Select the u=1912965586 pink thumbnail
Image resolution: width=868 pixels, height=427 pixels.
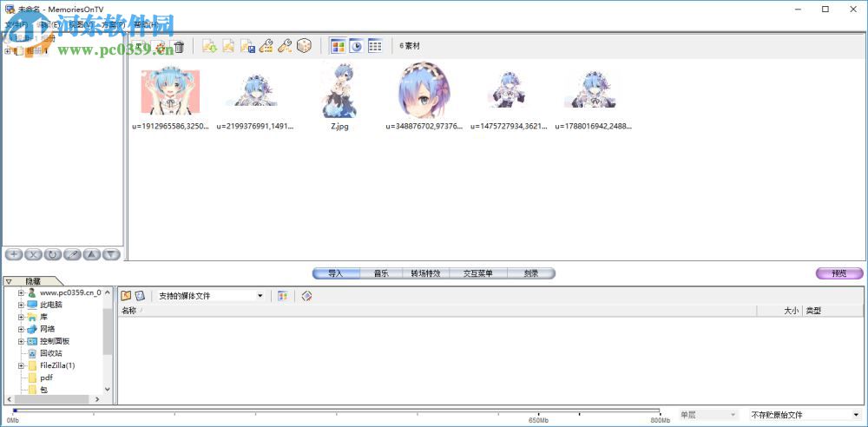coord(170,92)
